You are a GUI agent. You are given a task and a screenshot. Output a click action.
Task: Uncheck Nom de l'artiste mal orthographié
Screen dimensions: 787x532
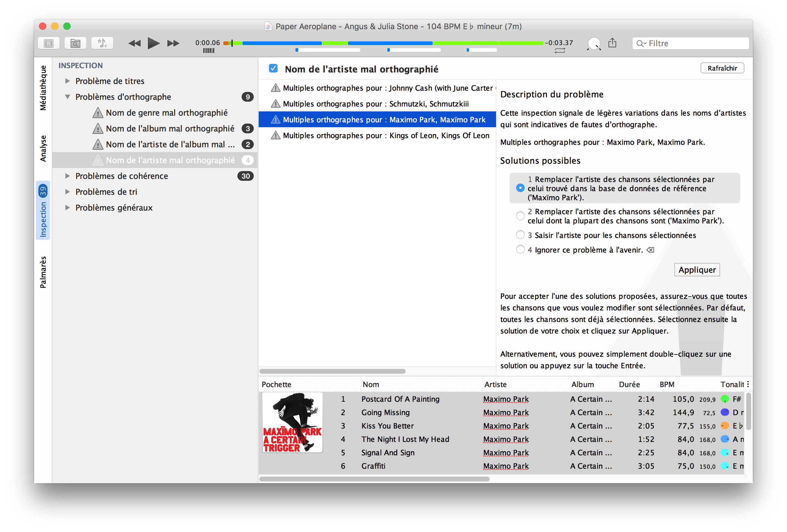tap(273, 68)
